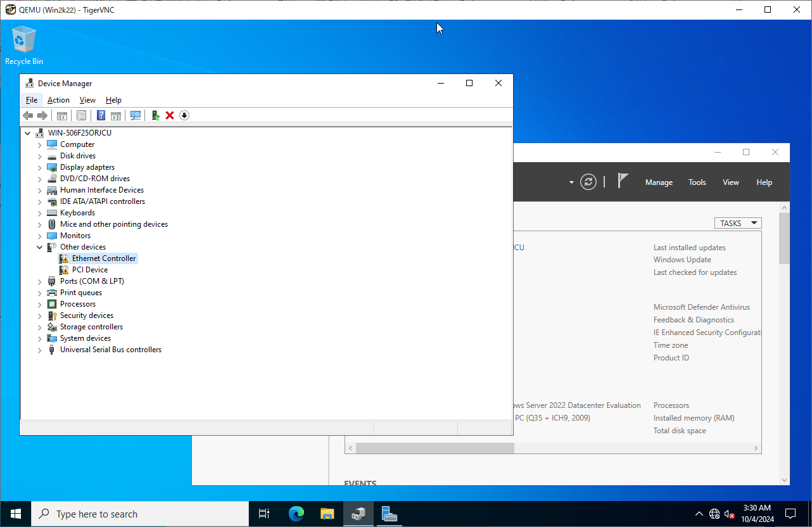Click the red X Uninstall device icon

click(x=170, y=115)
